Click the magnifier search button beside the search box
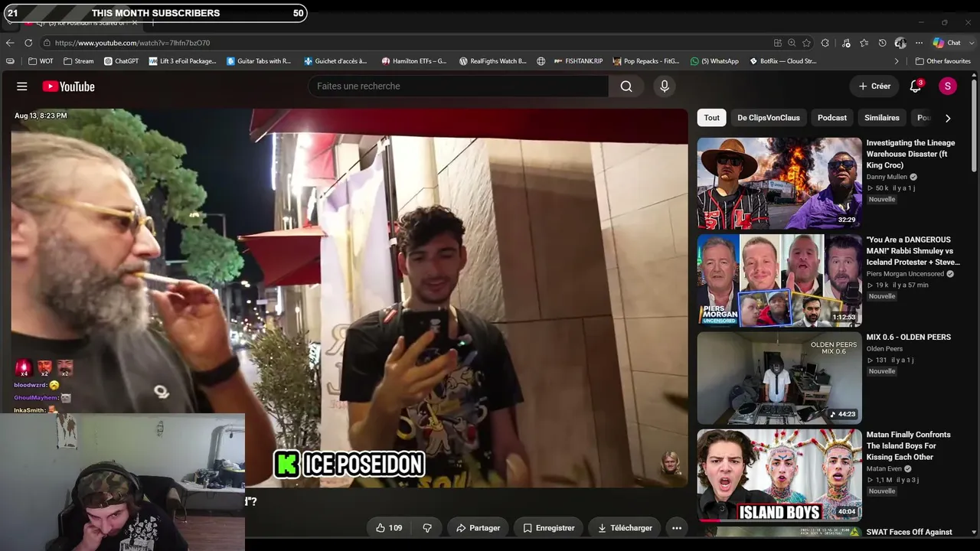 [x=626, y=86]
